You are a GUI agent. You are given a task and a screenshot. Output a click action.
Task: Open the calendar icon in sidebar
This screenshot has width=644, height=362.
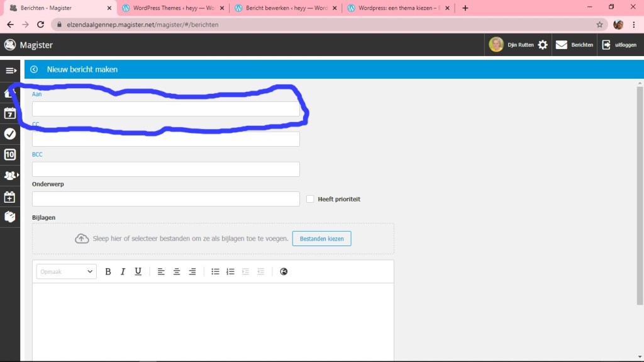click(10, 113)
